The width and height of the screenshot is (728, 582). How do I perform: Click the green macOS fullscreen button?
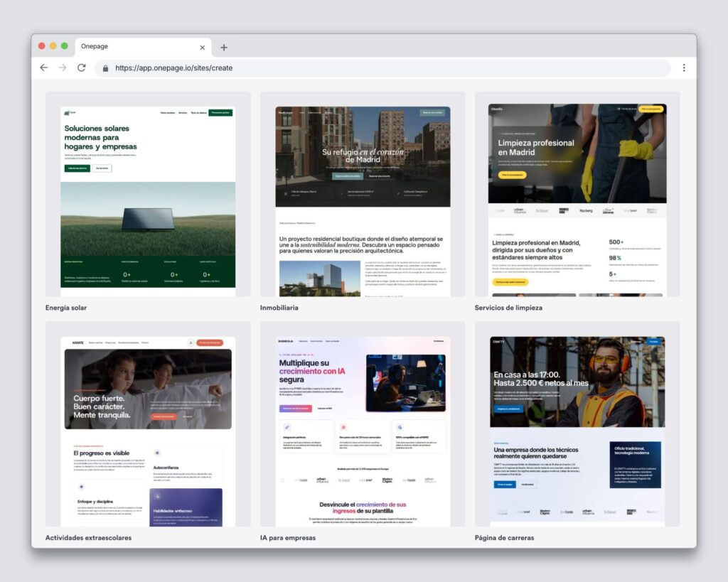[x=65, y=46]
